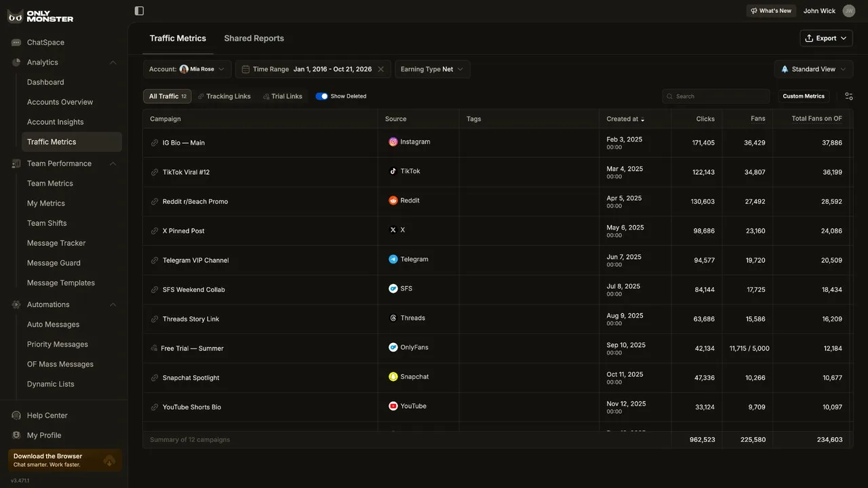Click the Help Center icon
This screenshot has height=488, width=868.
(16, 415)
